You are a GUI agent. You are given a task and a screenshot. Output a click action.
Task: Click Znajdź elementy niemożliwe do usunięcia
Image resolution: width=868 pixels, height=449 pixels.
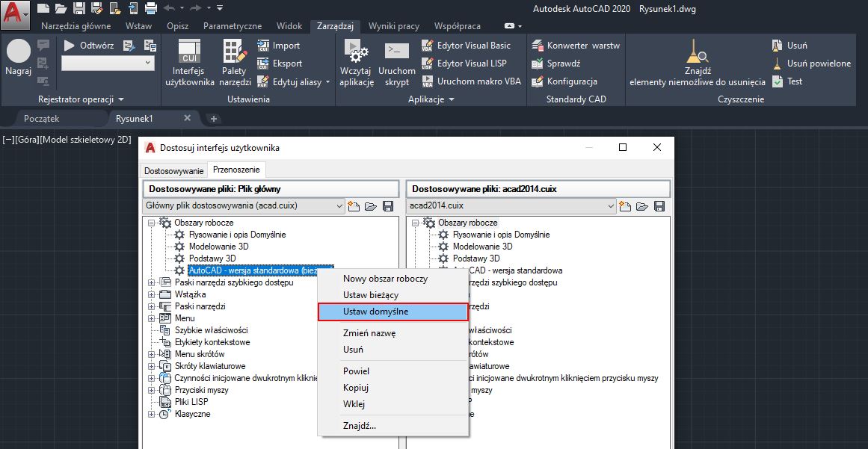[698, 63]
